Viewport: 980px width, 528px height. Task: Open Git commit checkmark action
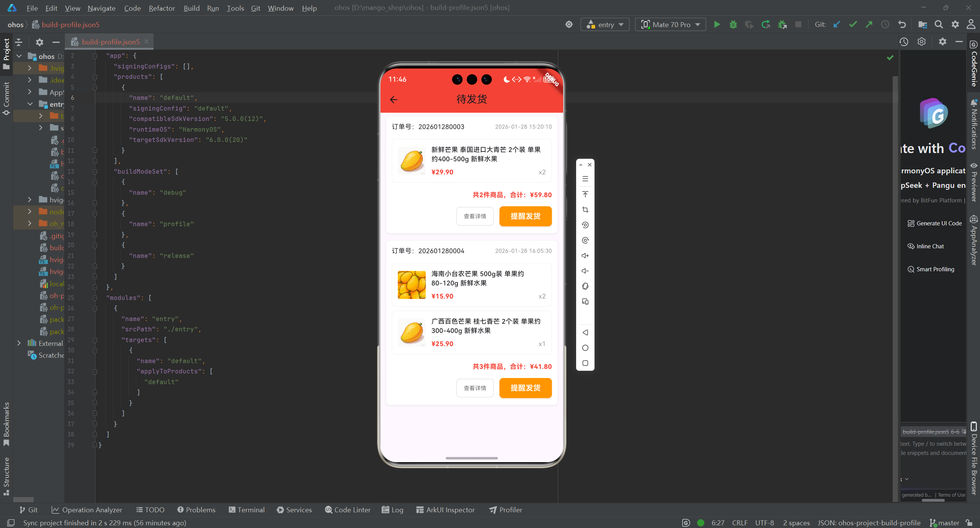point(853,24)
